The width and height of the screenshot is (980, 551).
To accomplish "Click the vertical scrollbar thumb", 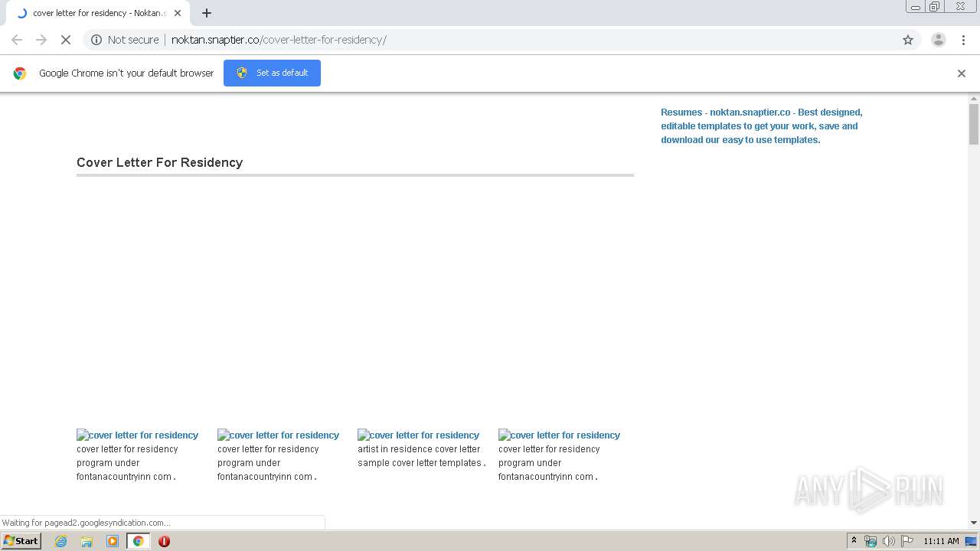I will coord(974,124).
